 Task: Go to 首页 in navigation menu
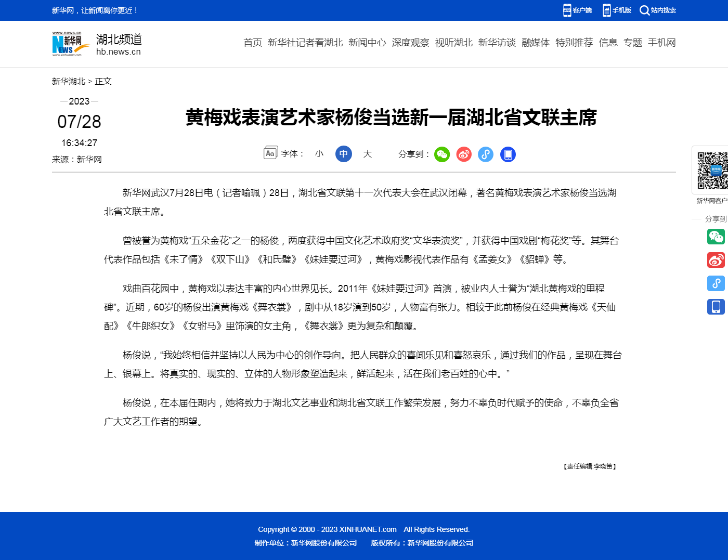pos(253,43)
